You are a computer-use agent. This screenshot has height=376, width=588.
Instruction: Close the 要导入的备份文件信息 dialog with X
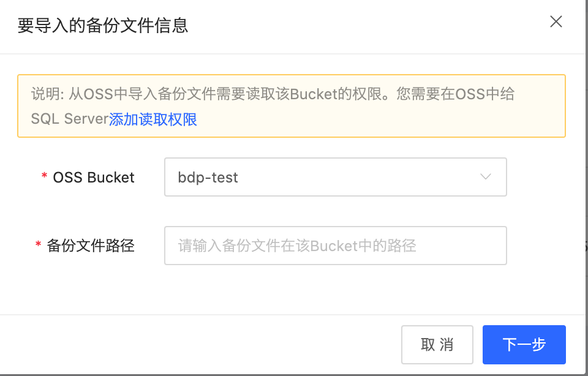pos(556,22)
